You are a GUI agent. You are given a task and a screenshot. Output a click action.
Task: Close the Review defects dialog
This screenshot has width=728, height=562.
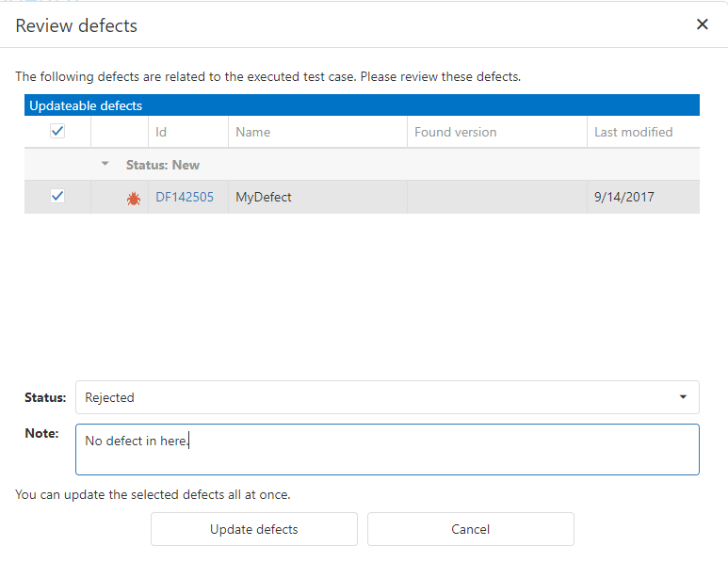702,24
